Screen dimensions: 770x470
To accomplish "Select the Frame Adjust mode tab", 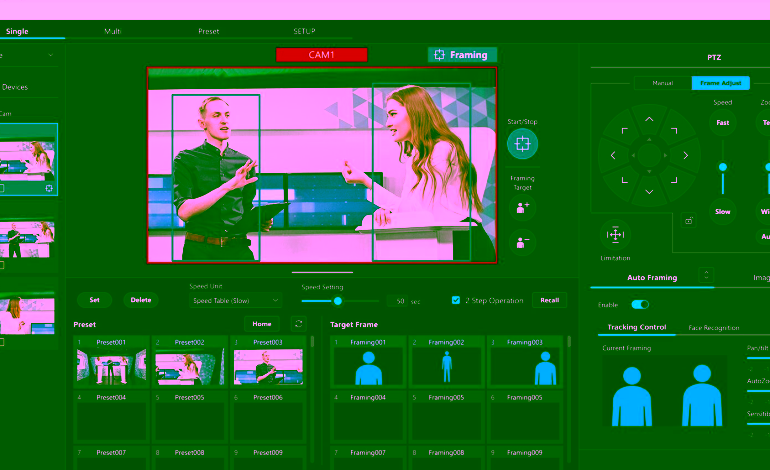I will click(720, 83).
